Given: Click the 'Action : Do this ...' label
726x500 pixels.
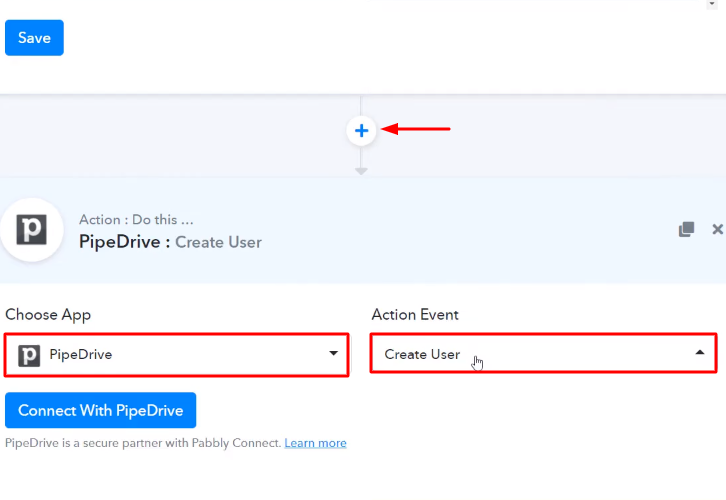Looking at the screenshot, I should coord(136,219).
